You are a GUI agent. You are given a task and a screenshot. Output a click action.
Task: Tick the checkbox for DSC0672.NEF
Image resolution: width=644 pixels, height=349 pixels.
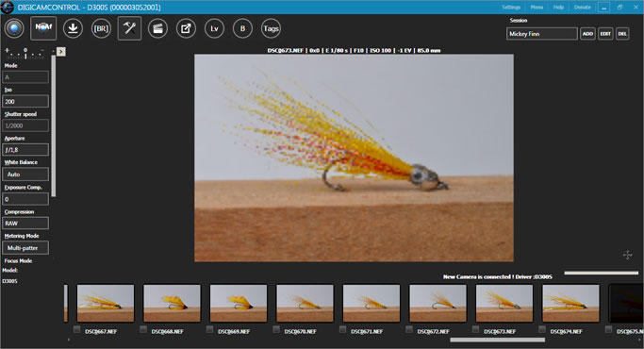(x=409, y=329)
